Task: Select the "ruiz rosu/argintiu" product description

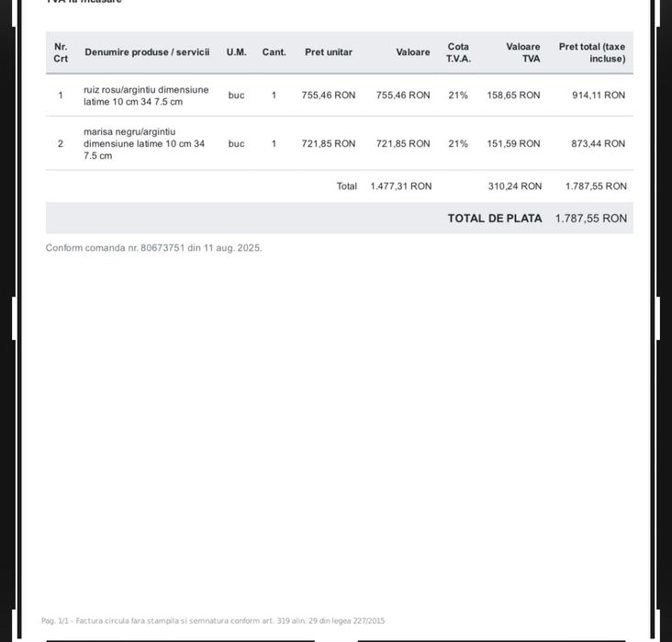Action: pos(146,96)
